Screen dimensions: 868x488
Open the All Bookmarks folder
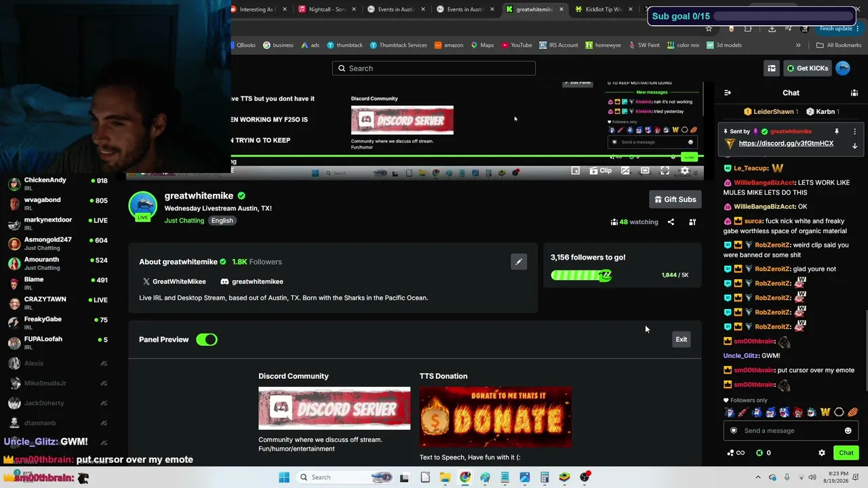coord(839,45)
